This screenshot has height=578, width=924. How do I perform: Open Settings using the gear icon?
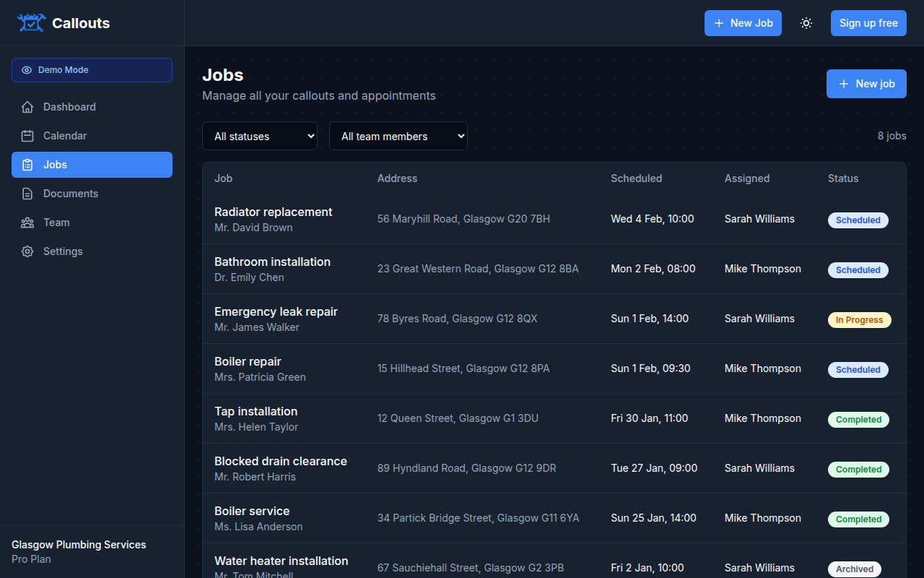tap(27, 251)
